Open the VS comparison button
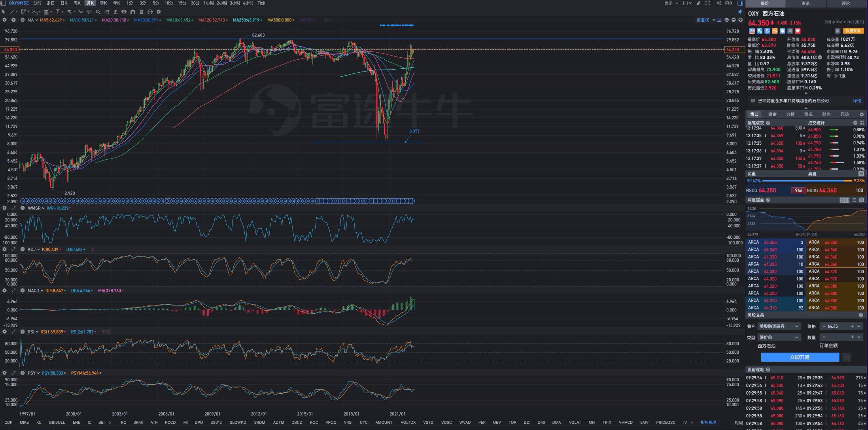The image size is (868, 430). pyautogui.click(x=719, y=3)
